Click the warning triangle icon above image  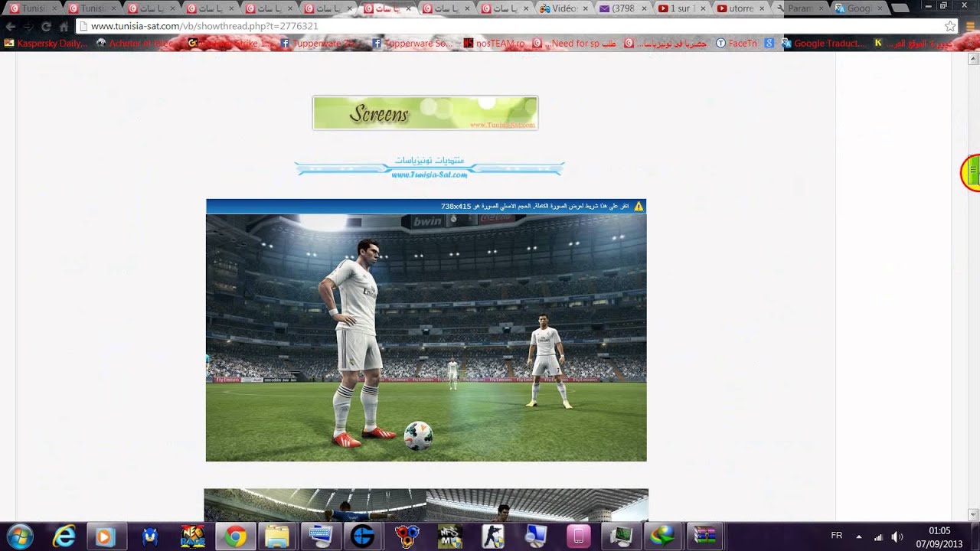coord(639,207)
